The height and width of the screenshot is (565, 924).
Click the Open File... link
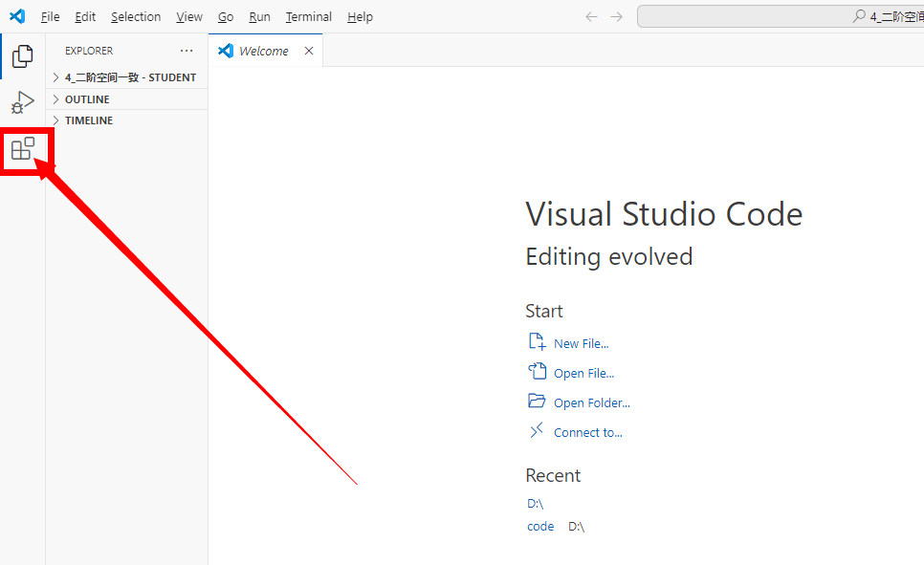coord(584,373)
